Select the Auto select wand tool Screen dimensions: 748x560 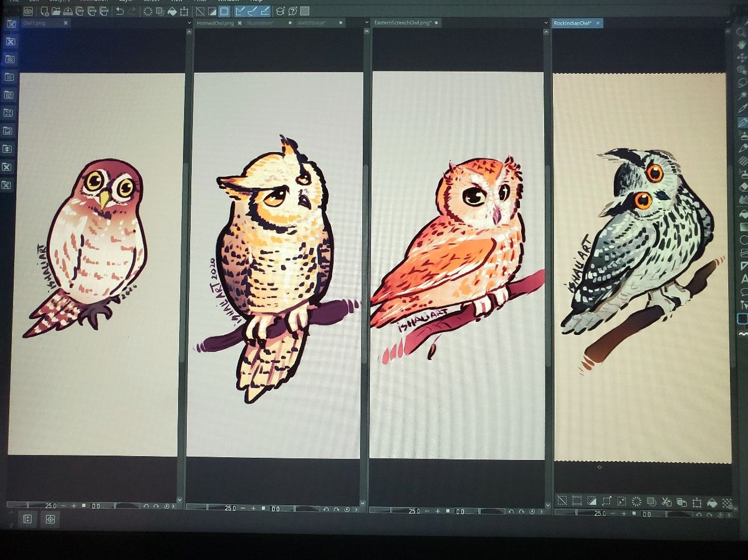click(x=742, y=95)
